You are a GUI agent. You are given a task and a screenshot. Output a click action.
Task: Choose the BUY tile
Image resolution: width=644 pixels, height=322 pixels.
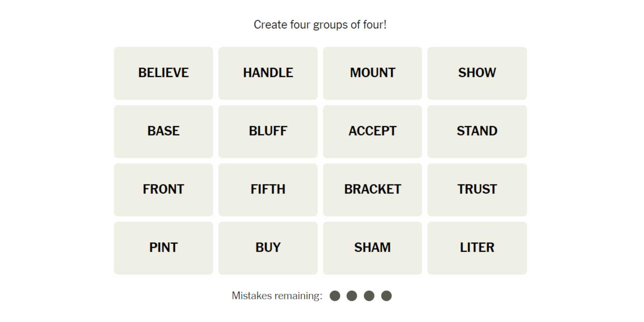tap(268, 248)
